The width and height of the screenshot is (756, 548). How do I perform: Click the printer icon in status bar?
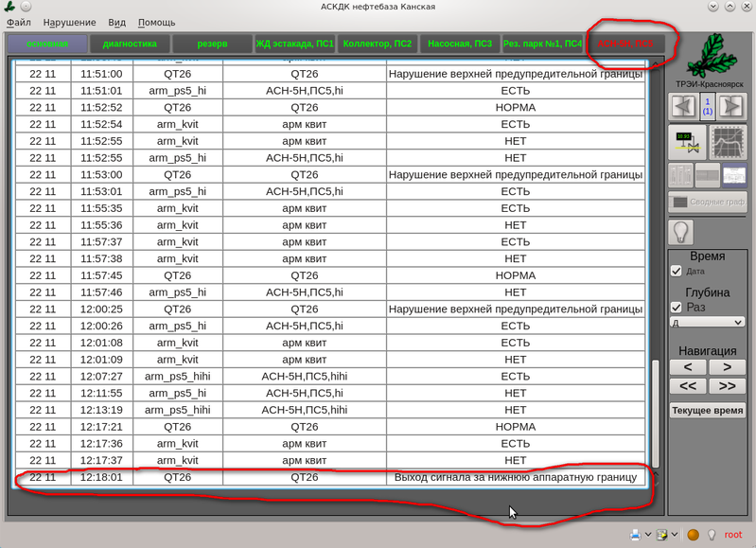point(637,535)
